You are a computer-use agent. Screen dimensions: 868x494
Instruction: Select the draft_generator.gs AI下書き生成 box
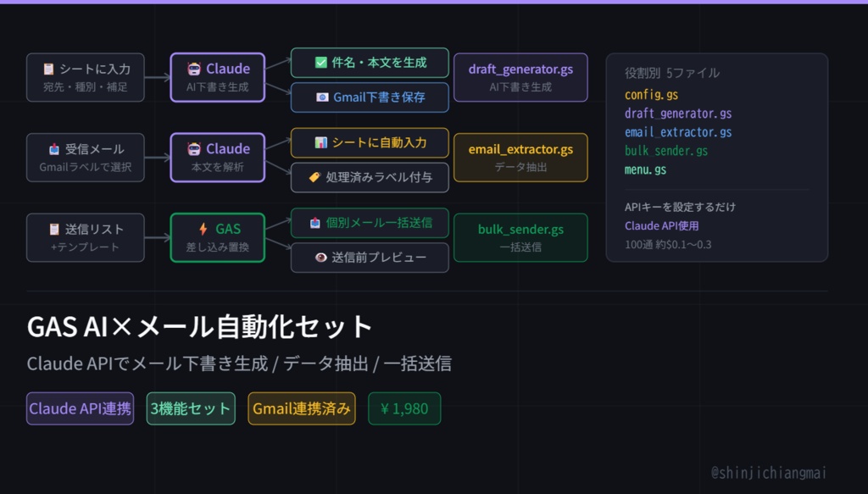pyautogui.click(x=520, y=77)
